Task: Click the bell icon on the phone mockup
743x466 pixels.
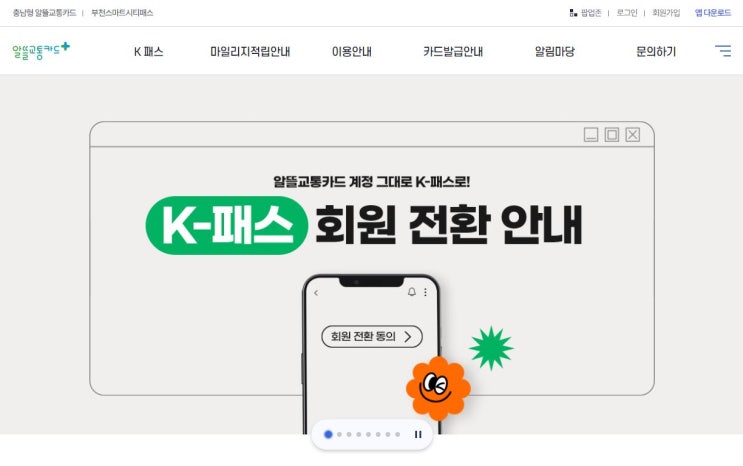Action: click(412, 292)
